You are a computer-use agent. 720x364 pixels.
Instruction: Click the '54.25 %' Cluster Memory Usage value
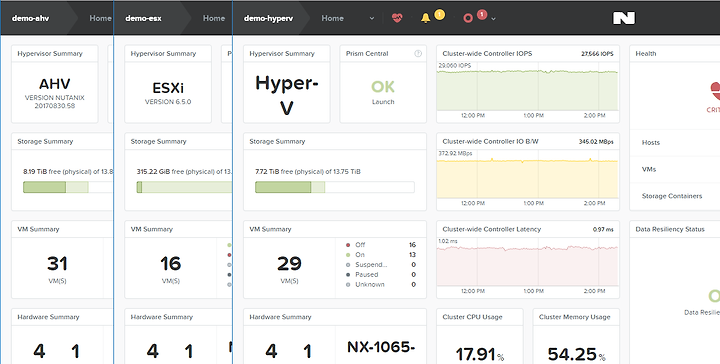pos(577,355)
